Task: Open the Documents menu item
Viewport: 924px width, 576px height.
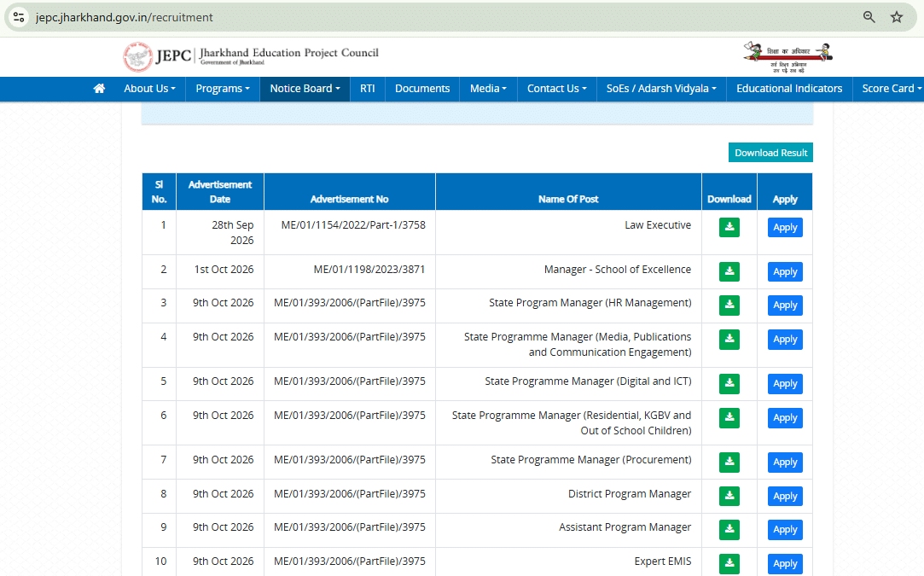Action: (x=422, y=89)
